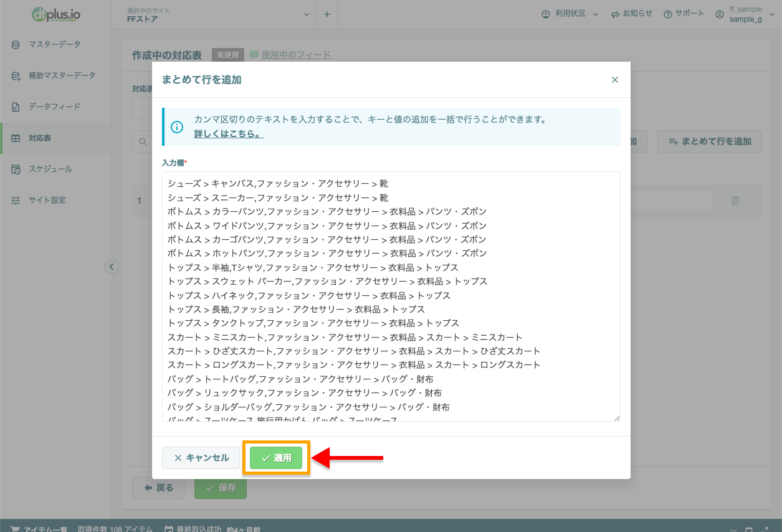The image size is (782, 532).
Task: Open the お知らせ announcements
Action: click(x=631, y=14)
